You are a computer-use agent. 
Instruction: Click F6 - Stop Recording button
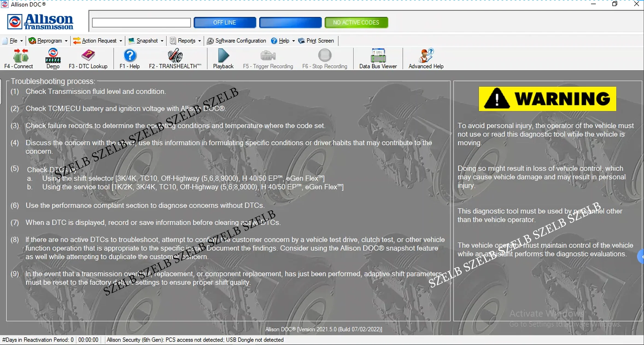[325, 55]
